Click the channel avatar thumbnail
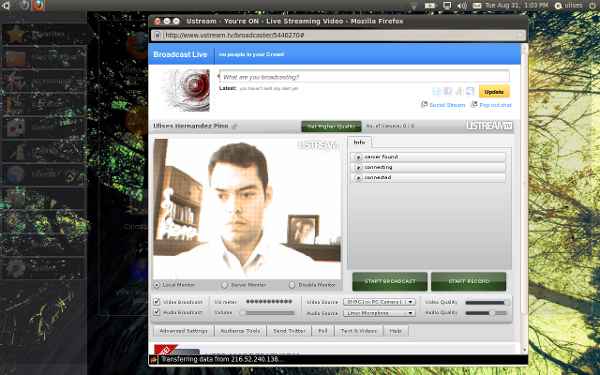The height and width of the screenshot is (375, 600). (185, 90)
